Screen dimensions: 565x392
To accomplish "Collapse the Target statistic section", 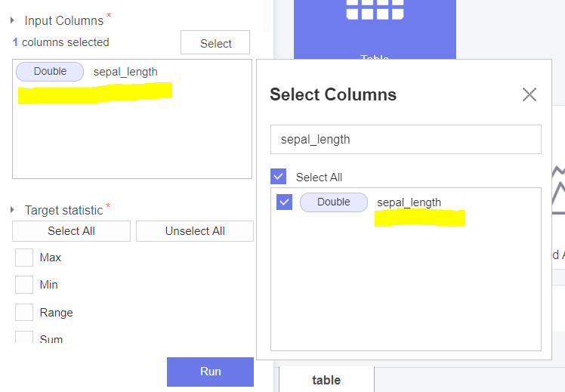I will pos(13,210).
